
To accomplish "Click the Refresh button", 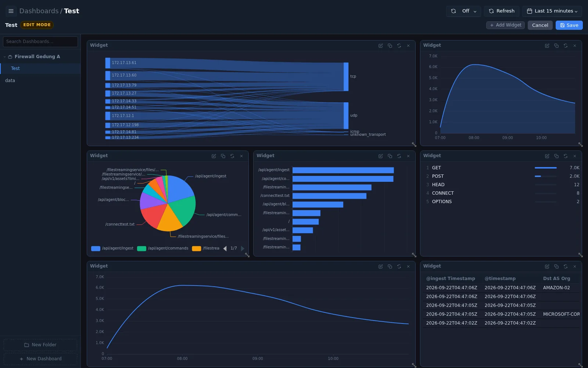I will coord(502,11).
